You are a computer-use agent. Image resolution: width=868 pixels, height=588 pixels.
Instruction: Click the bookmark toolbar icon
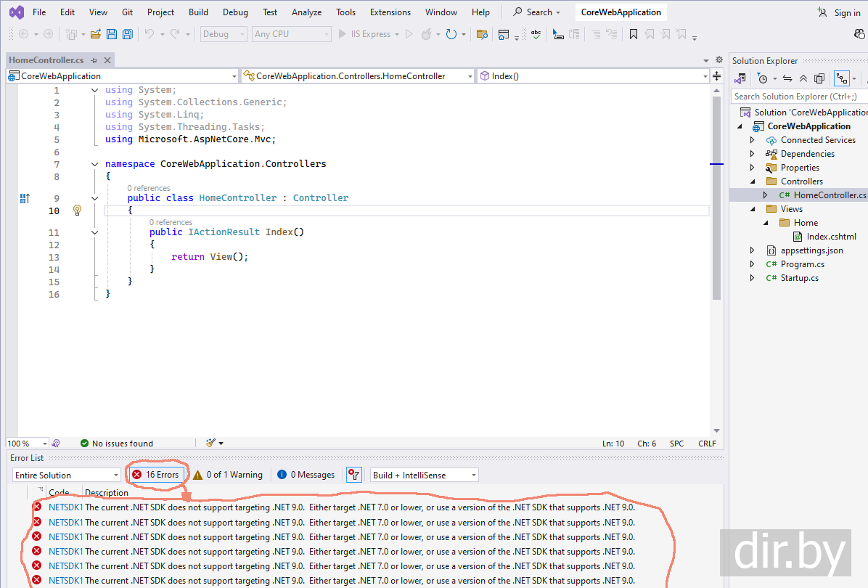click(x=634, y=34)
